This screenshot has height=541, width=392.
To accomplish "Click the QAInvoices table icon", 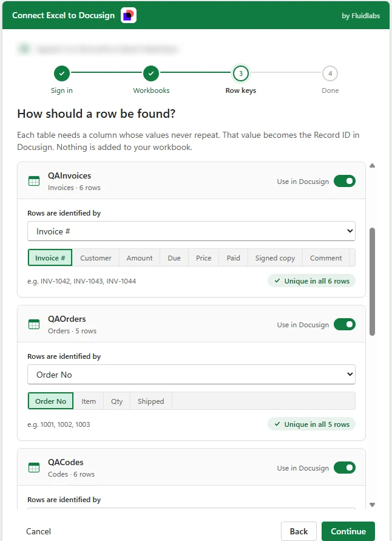I will coord(34,181).
